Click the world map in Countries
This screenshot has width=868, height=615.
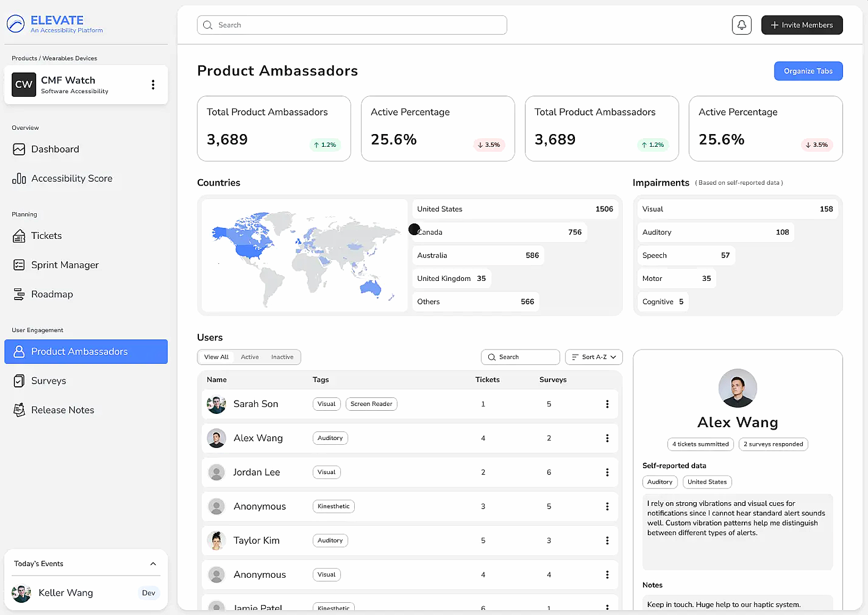click(305, 255)
